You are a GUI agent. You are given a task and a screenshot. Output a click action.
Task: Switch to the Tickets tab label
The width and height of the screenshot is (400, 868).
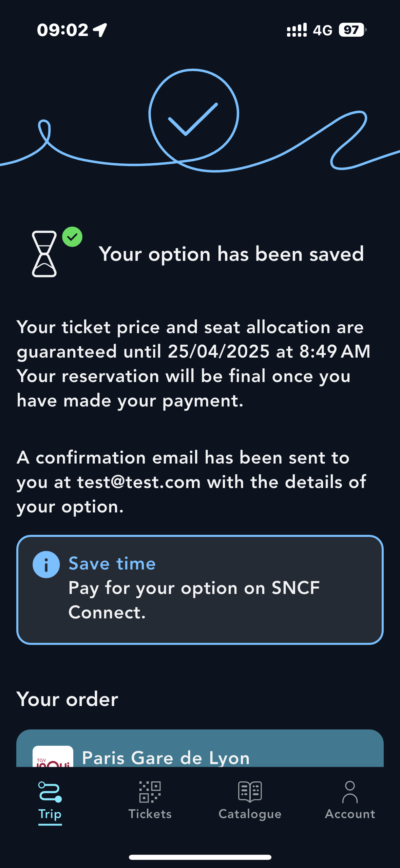[x=150, y=814]
